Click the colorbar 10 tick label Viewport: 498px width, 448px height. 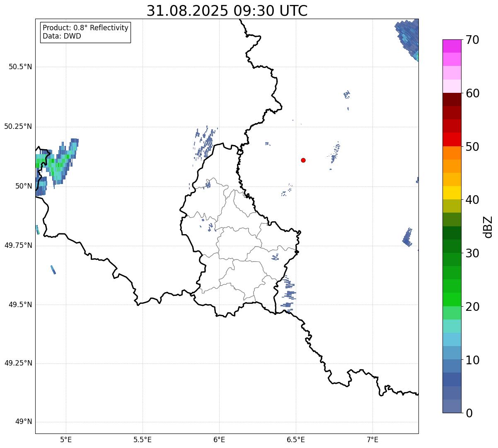tap(472, 360)
